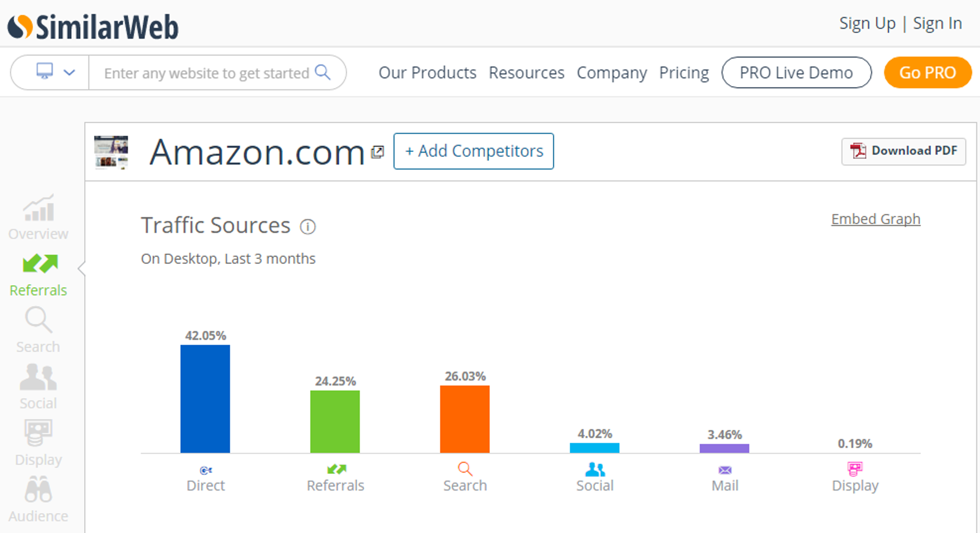
Task: Open Amazon.com in external link
Action: click(377, 151)
